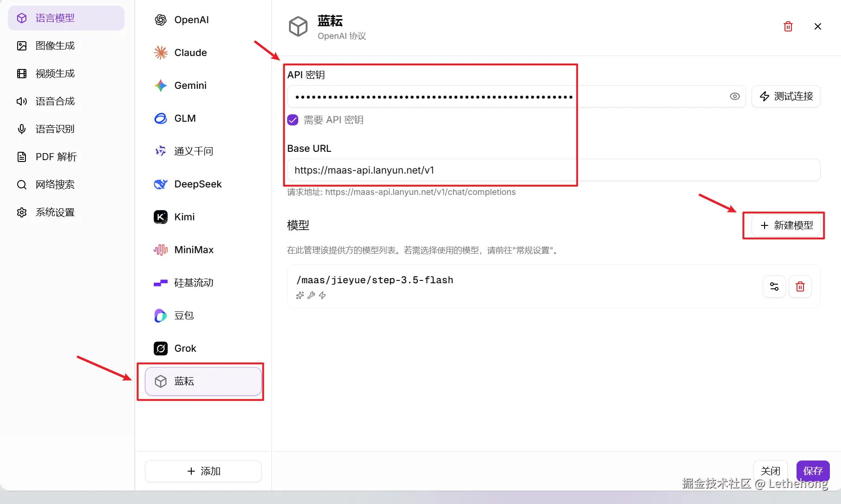
Task: Open the 系统设置 section
Action: [66, 212]
